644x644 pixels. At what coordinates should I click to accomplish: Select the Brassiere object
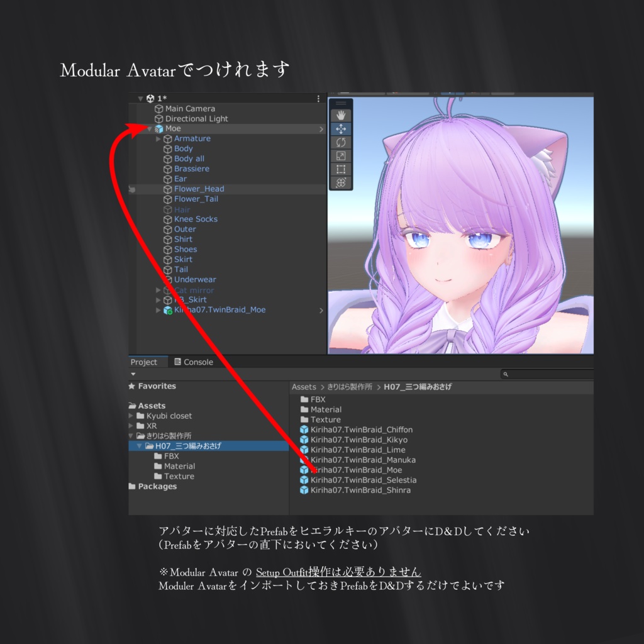pyautogui.click(x=191, y=169)
